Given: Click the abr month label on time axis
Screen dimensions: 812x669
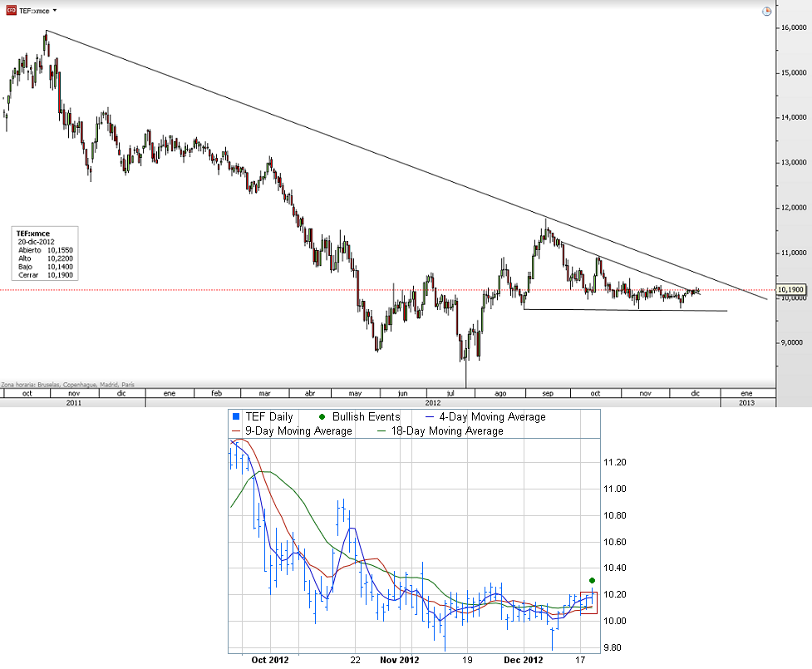Looking at the screenshot, I should point(310,394).
